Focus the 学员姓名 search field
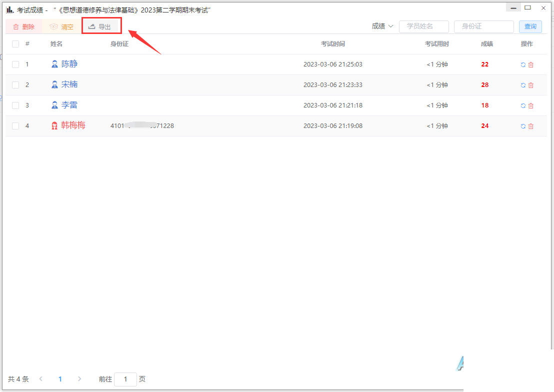 point(424,26)
